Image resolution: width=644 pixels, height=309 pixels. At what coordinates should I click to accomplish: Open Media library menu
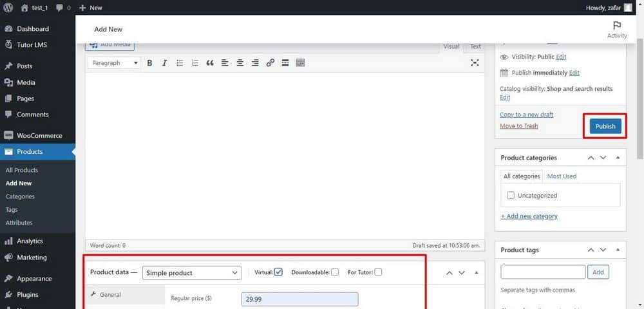click(26, 82)
